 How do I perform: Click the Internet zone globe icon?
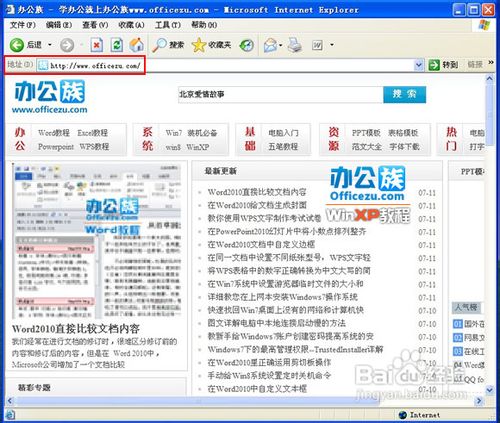point(403,415)
